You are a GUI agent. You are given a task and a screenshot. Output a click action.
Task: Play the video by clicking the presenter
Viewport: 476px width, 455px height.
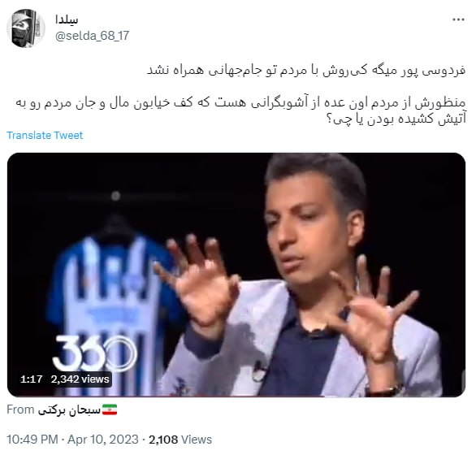point(304,273)
